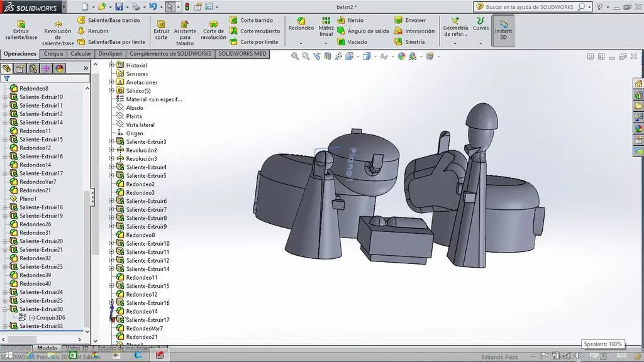Open the DisplayManager appearance tab icon

(x=59, y=69)
